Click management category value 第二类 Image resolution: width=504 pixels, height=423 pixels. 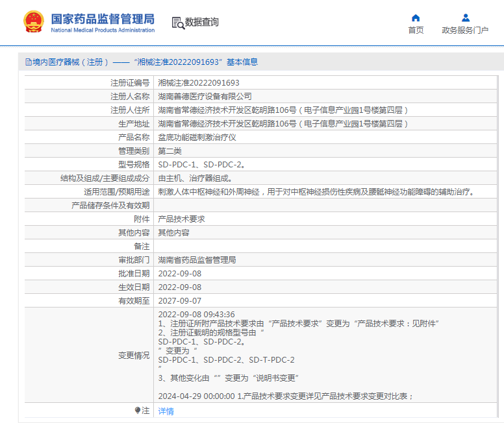coord(170,151)
